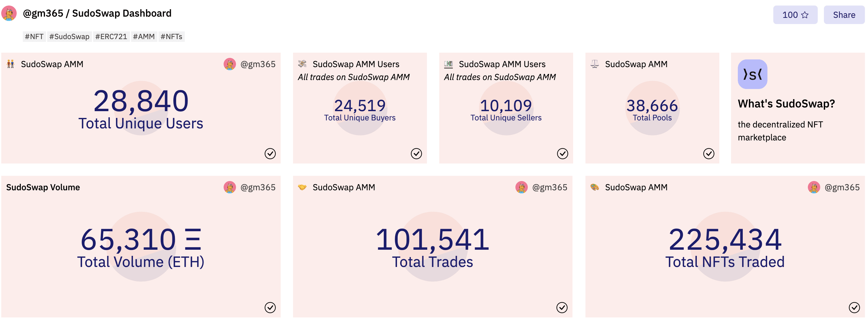Click the two-people emoji on Total Unique Users card

click(x=11, y=64)
